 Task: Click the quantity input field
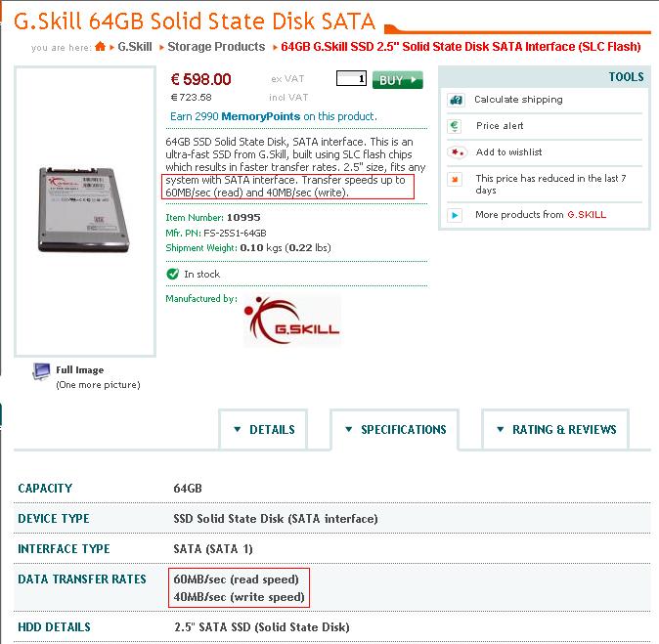click(351, 78)
